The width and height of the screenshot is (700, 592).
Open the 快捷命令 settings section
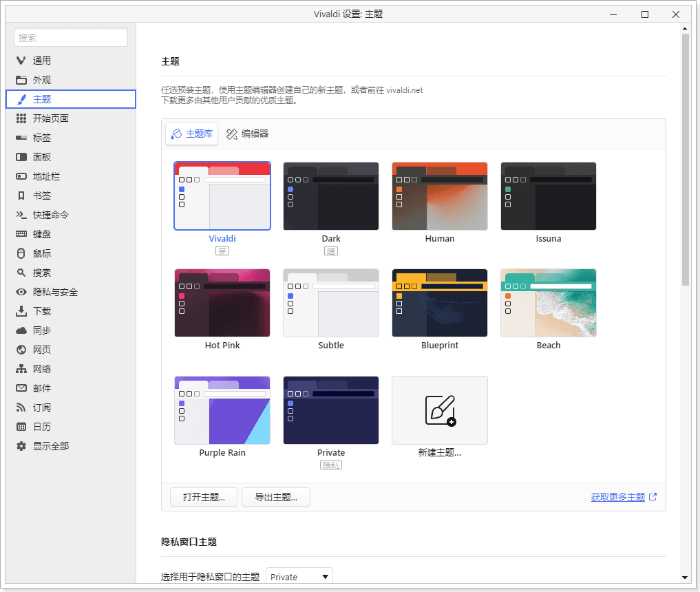click(x=70, y=215)
